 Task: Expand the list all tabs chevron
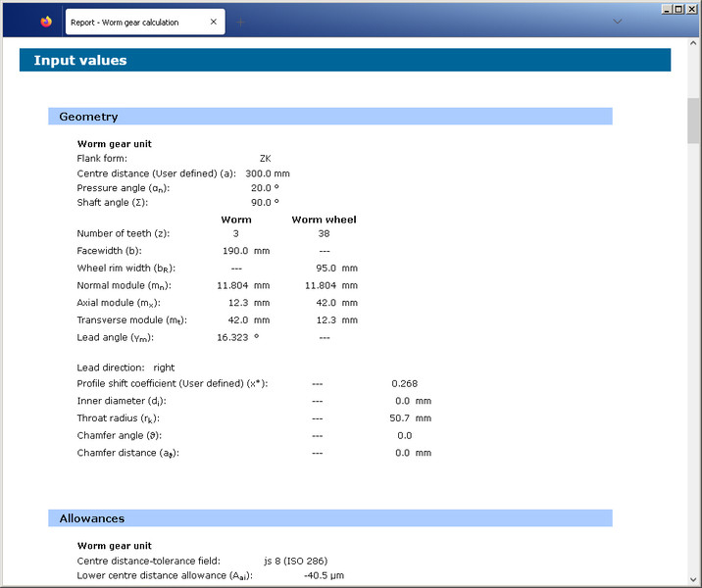[x=617, y=21]
